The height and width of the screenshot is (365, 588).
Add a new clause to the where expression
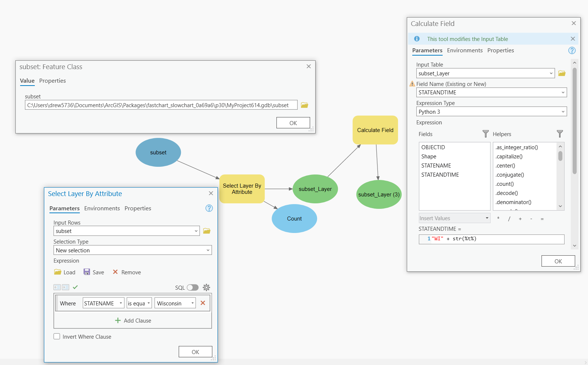(x=133, y=320)
